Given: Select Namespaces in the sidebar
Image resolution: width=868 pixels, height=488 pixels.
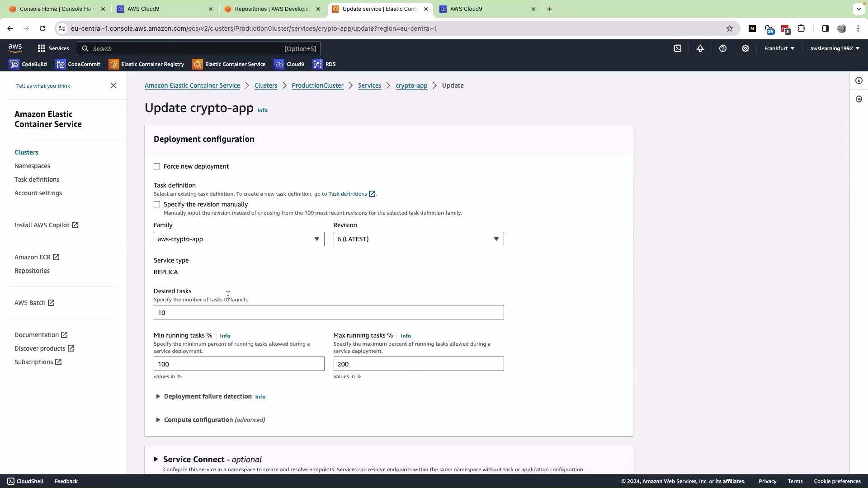Looking at the screenshot, I should tap(32, 166).
